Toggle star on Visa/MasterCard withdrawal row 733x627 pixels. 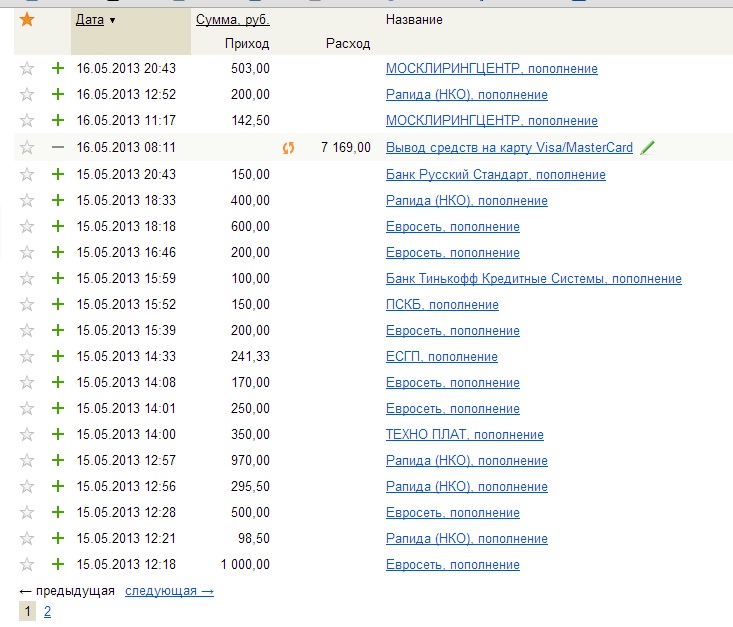[x=27, y=148]
